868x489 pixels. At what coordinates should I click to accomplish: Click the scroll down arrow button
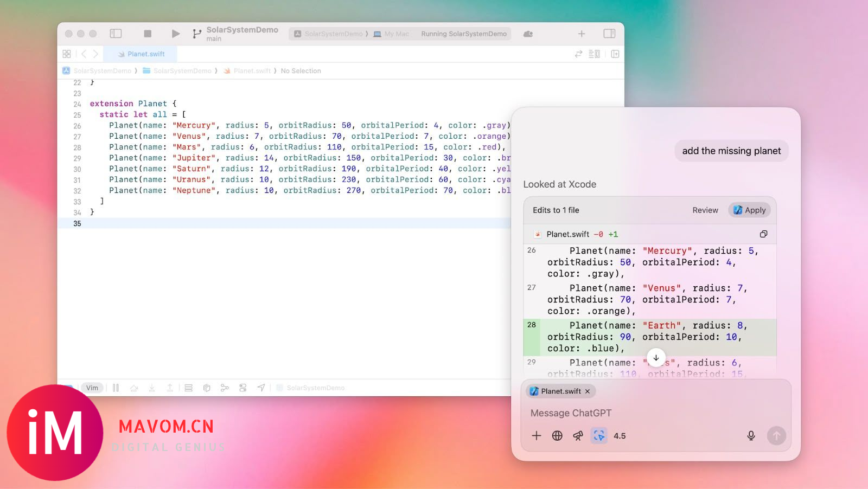pyautogui.click(x=656, y=357)
